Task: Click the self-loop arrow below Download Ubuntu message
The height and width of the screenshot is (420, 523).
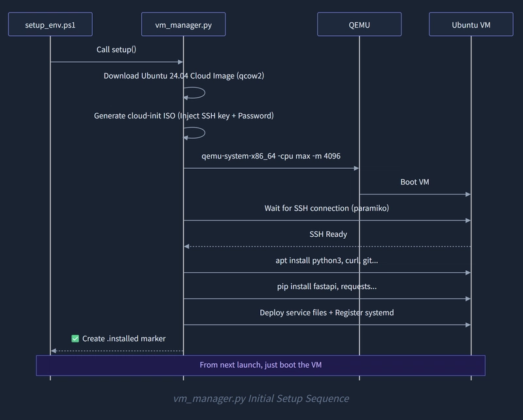Action: [196, 93]
